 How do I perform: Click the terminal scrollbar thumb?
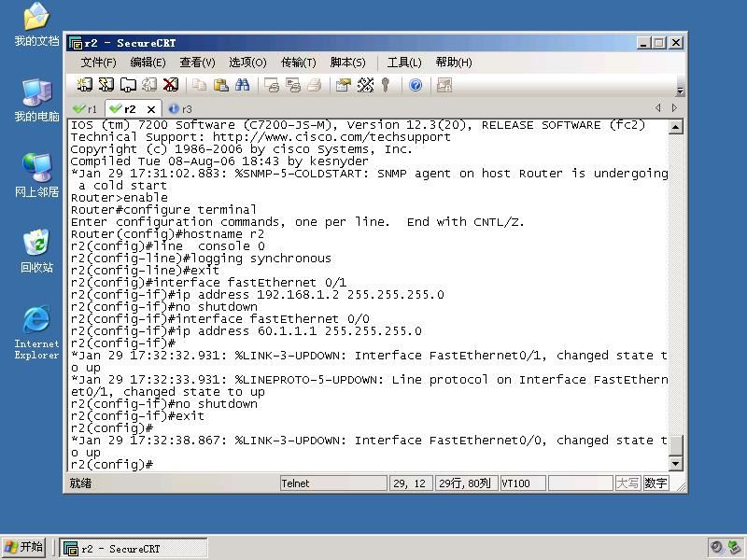[x=675, y=445]
